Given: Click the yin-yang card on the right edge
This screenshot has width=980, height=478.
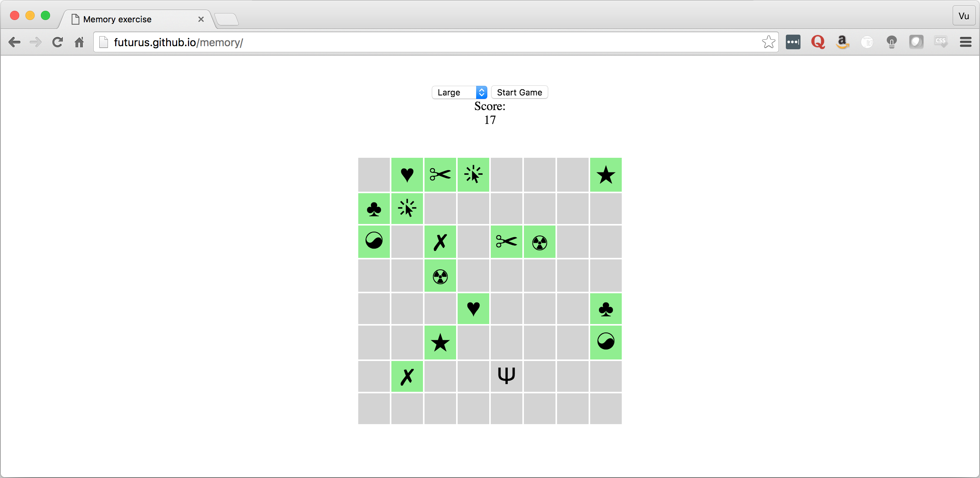Looking at the screenshot, I should pos(606,342).
